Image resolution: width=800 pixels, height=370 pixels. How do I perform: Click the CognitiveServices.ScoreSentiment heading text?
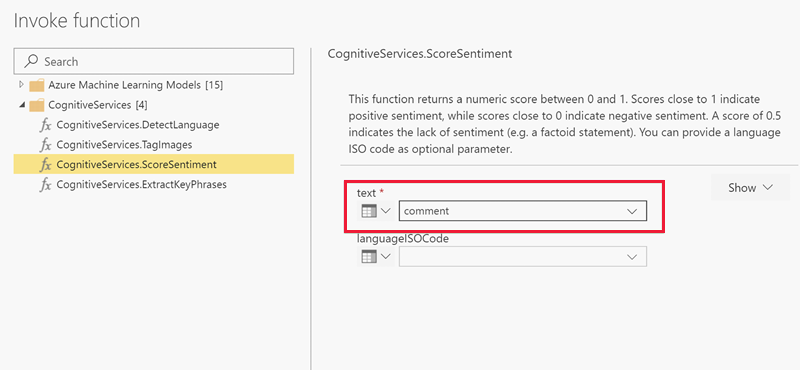(420, 53)
